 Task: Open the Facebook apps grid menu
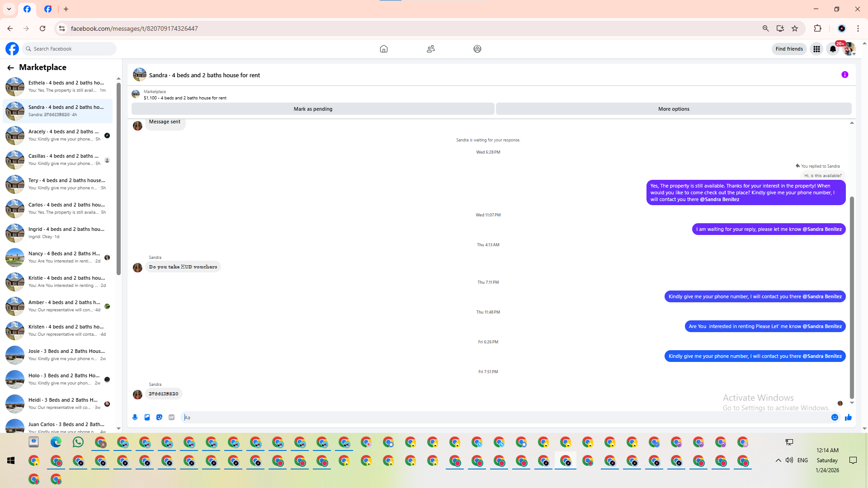pyautogui.click(x=816, y=49)
